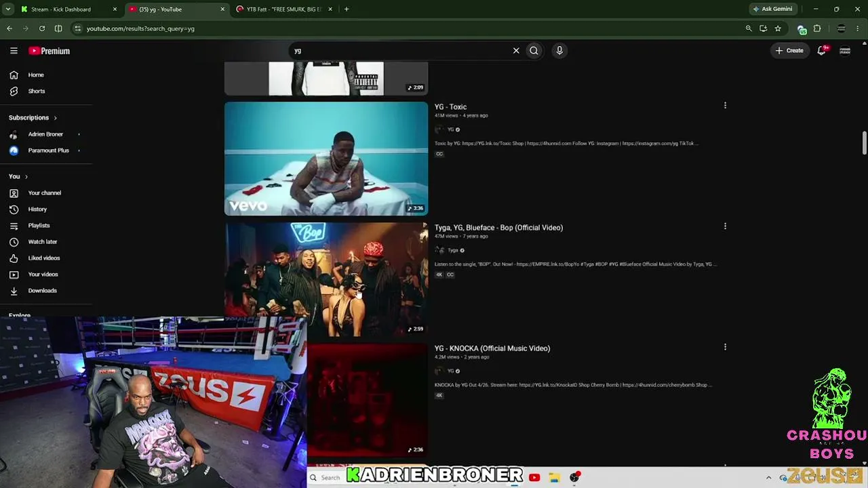Open the YouTube notifications bell
The width and height of the screenshot is (868, 488).
coord(822,51)
